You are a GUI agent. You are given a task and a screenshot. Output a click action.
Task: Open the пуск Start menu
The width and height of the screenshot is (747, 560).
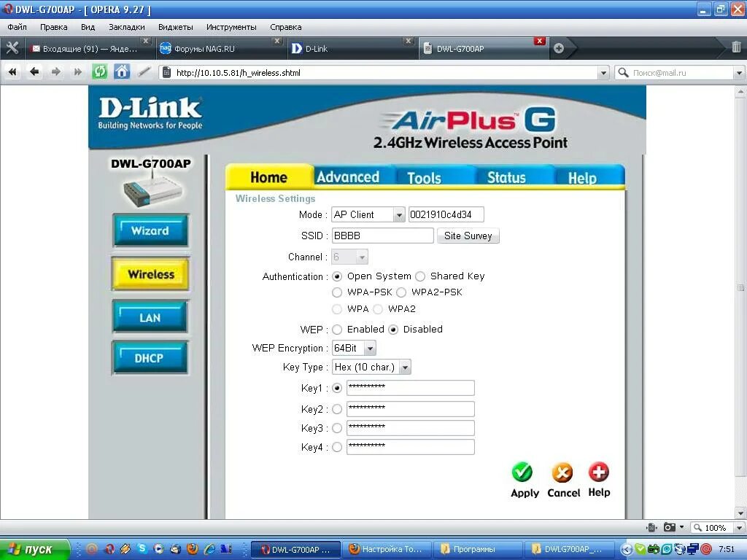click(34, 549)
